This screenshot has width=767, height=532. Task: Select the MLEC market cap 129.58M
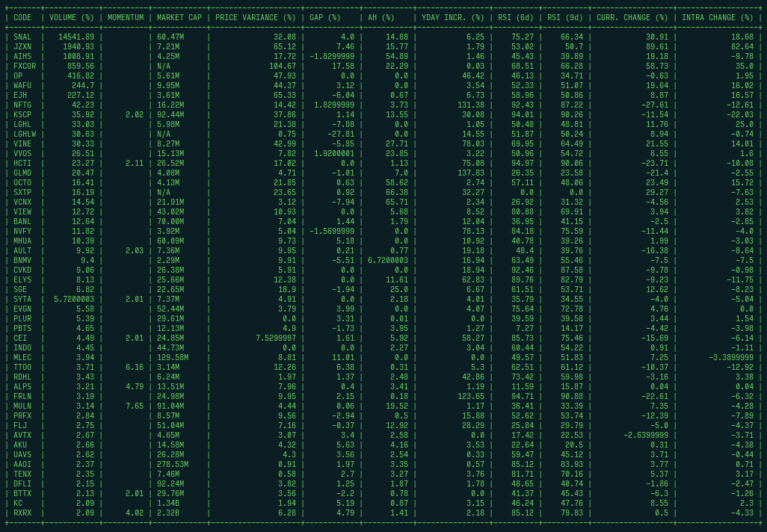coord(173,357)
